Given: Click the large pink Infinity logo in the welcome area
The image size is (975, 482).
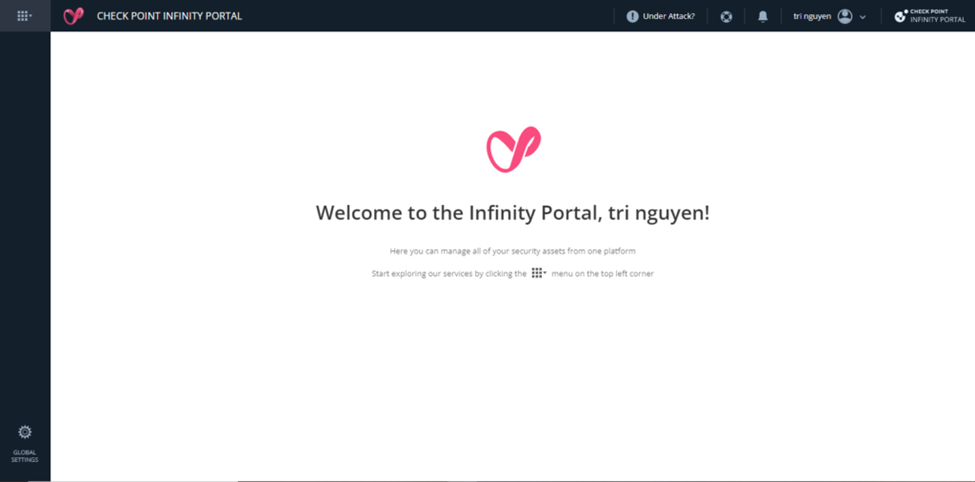Looking at the screenshot, I should pyautogui.click(x=513, y=149).
